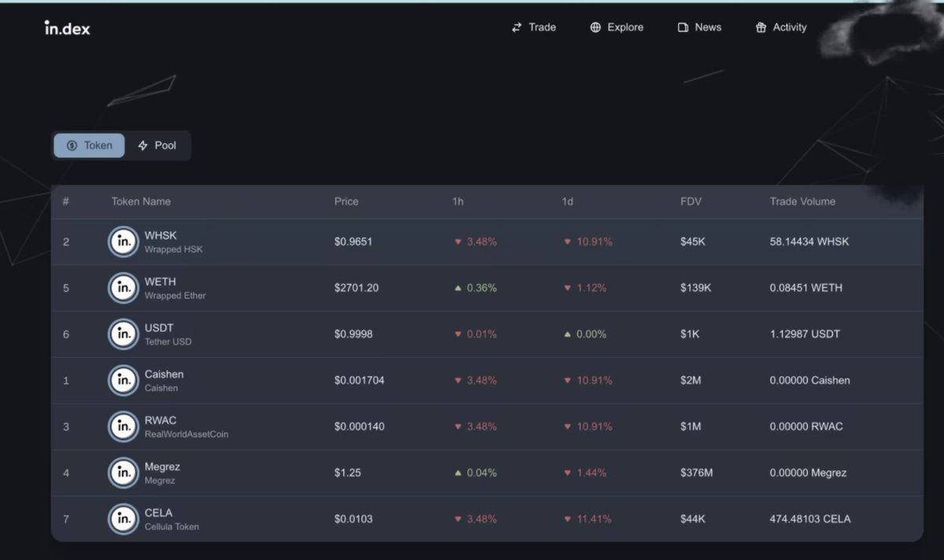This screenshot has height=560, width=944.
Task: Open the RWAC token name
Action: click(x=160, y=420)
